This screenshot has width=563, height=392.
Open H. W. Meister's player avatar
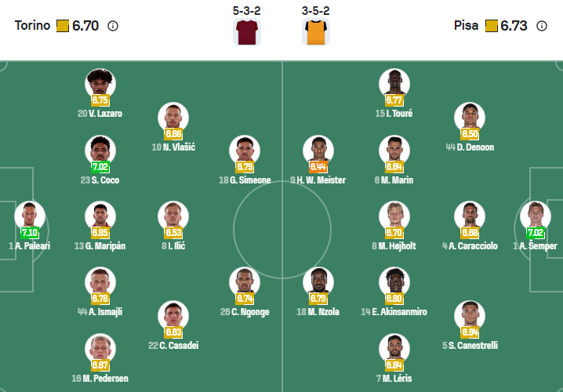[x=318, y=150]
